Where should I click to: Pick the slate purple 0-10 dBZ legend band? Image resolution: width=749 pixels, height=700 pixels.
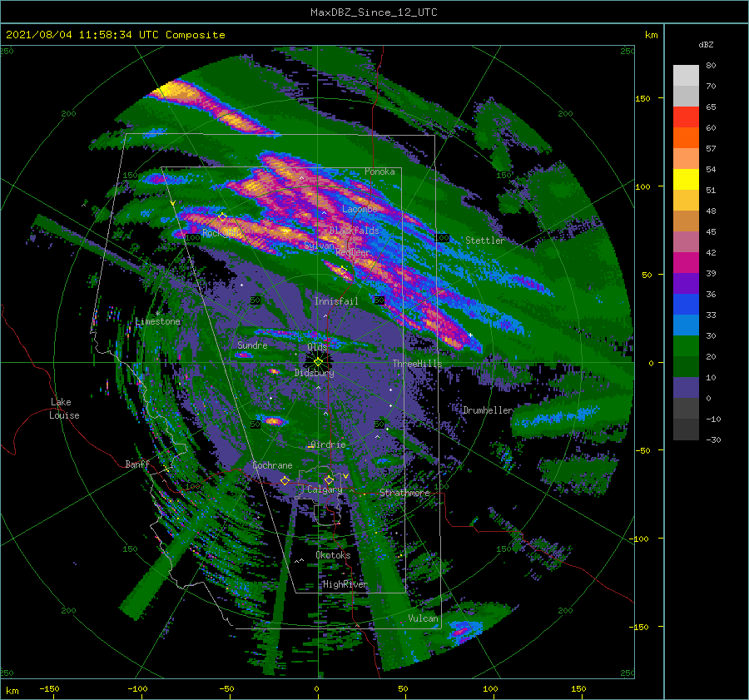[x=686, y=388]
